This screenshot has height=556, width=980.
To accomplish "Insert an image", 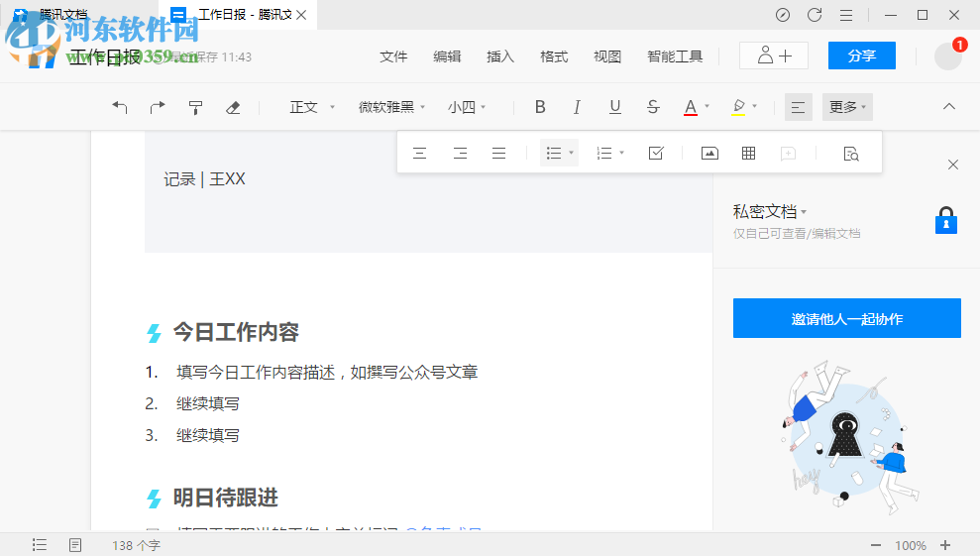I will pos(709,154).
